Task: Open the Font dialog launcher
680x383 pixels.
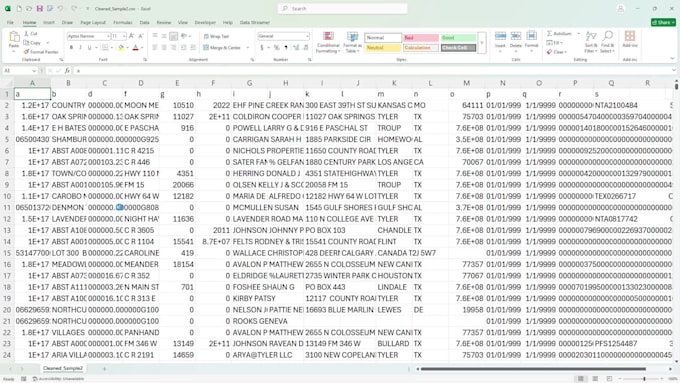Action: (x=145, y=59)
